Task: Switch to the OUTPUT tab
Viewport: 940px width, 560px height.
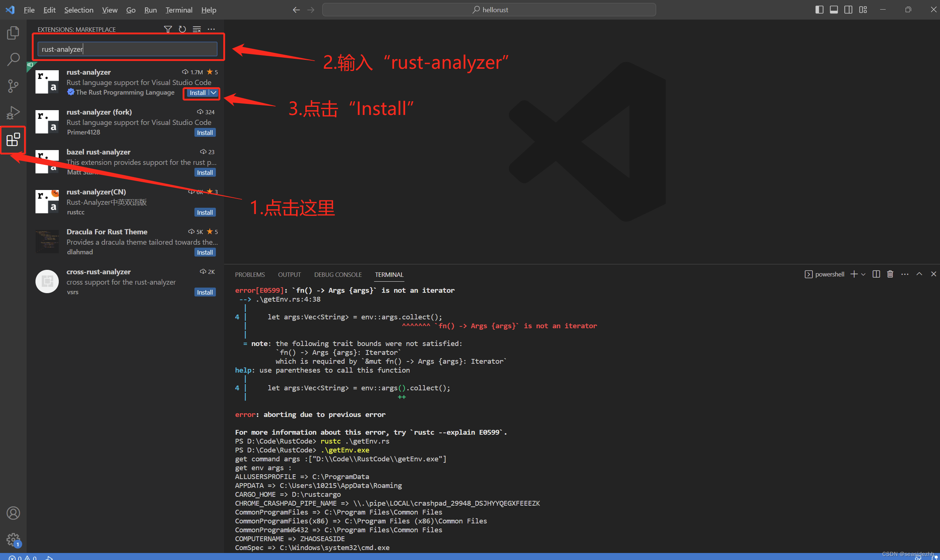Action: point(289,275)
